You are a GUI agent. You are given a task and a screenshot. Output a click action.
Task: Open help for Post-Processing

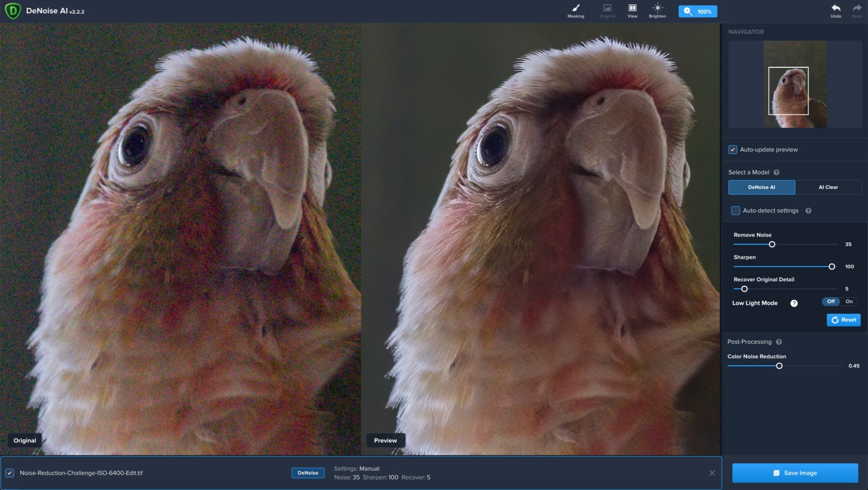tap(779, 342)
